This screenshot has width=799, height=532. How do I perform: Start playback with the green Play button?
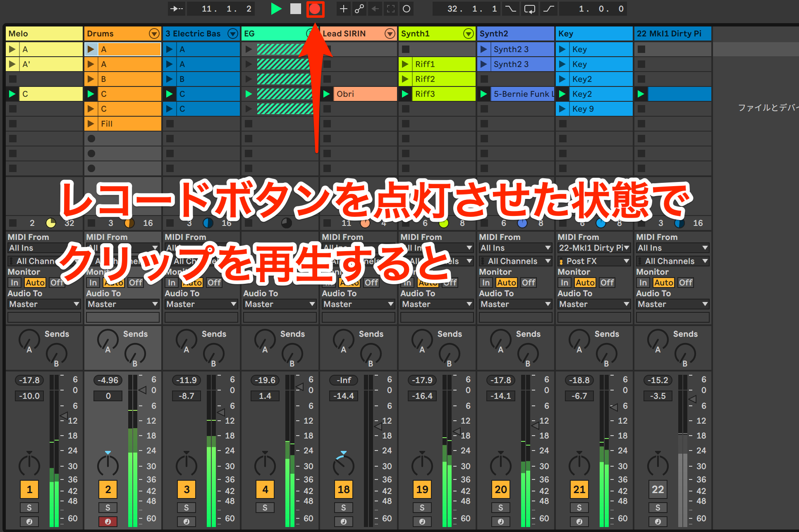pos(276,9)
